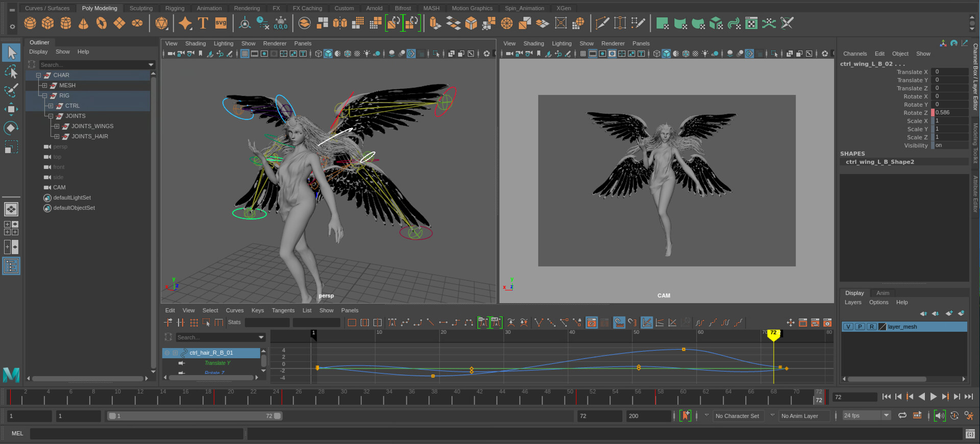Toggle playback looping button
The image size is (980, 444).
pos(902,416)
